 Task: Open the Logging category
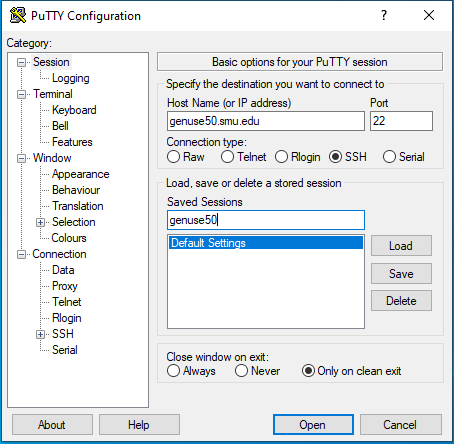(71, 78)
